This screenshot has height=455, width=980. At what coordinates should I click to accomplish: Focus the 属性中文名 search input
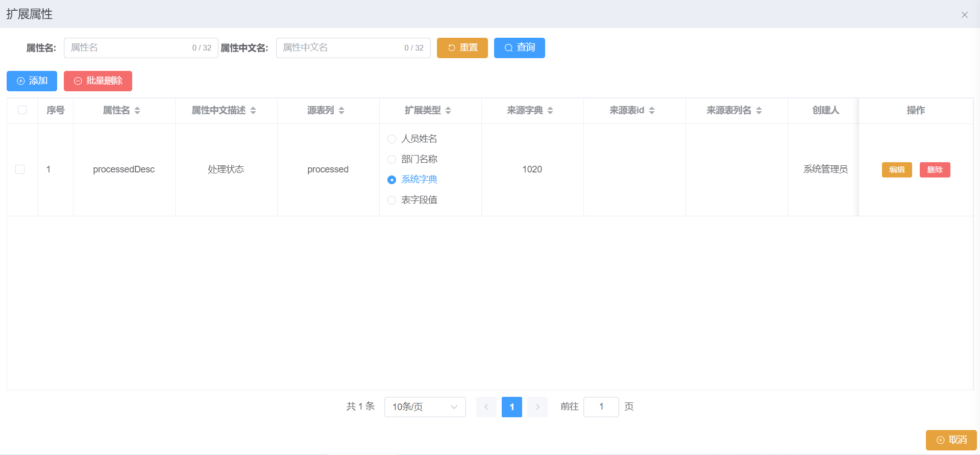(x=353, y=48)
